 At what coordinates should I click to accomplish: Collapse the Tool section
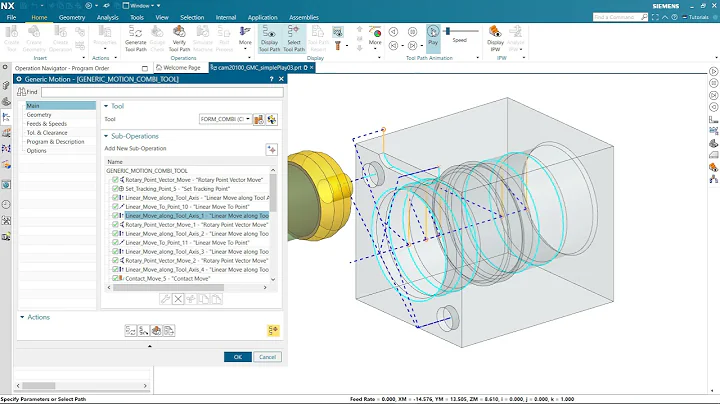(x=106, y=106)
